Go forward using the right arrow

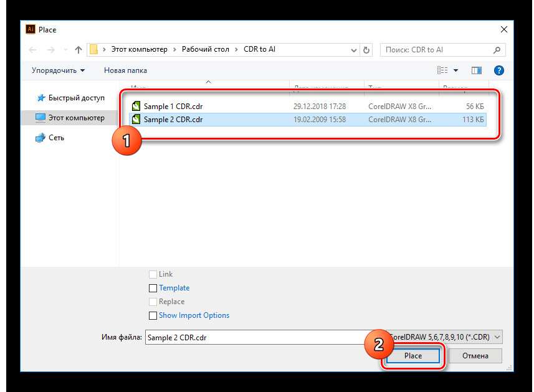tap(50, 50)
